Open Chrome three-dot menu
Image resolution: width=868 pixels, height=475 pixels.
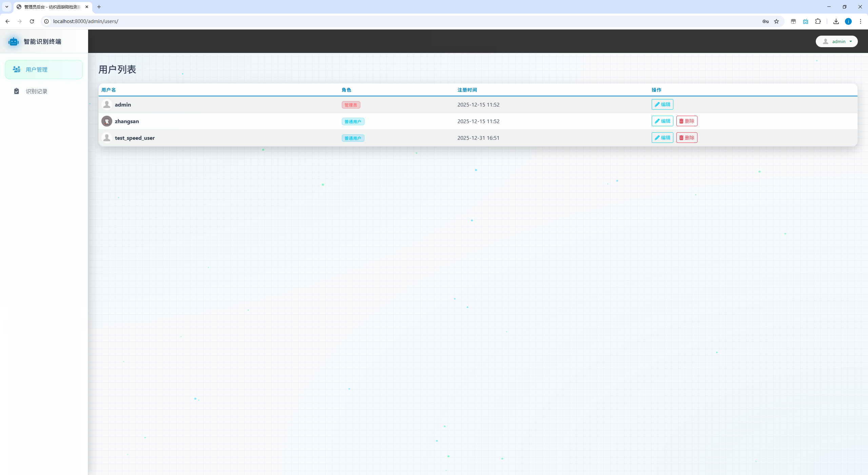[860, 21]
